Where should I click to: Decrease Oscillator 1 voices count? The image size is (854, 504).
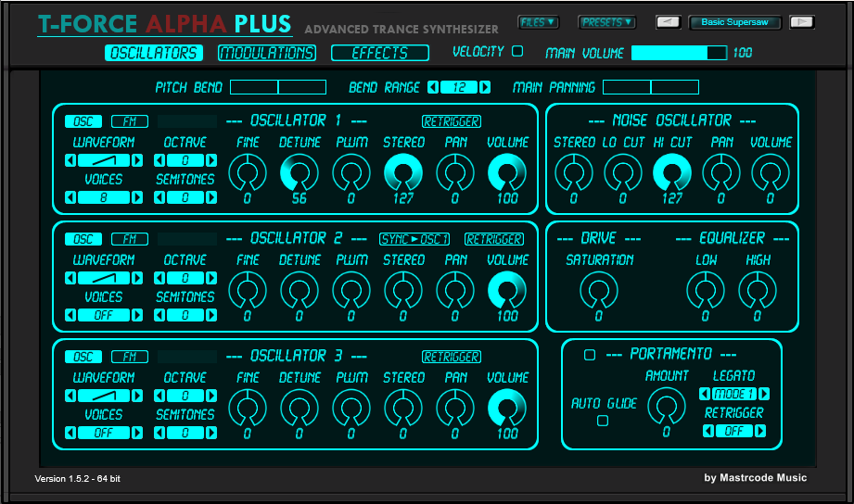click(70, 197)
